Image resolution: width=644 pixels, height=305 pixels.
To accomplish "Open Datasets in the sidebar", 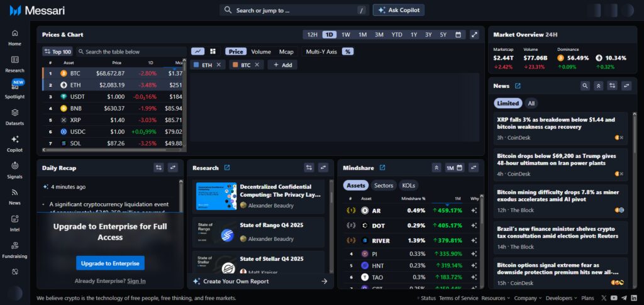I will 15,118.
